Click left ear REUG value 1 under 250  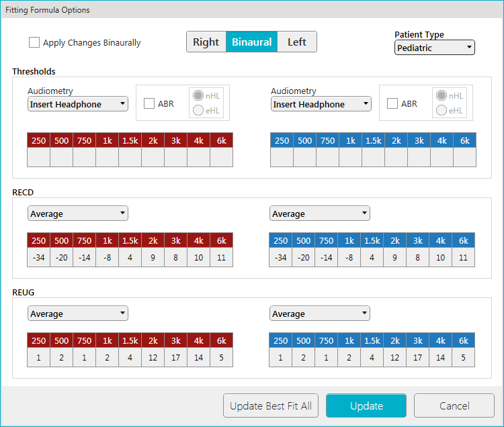(x=281, y=357)
